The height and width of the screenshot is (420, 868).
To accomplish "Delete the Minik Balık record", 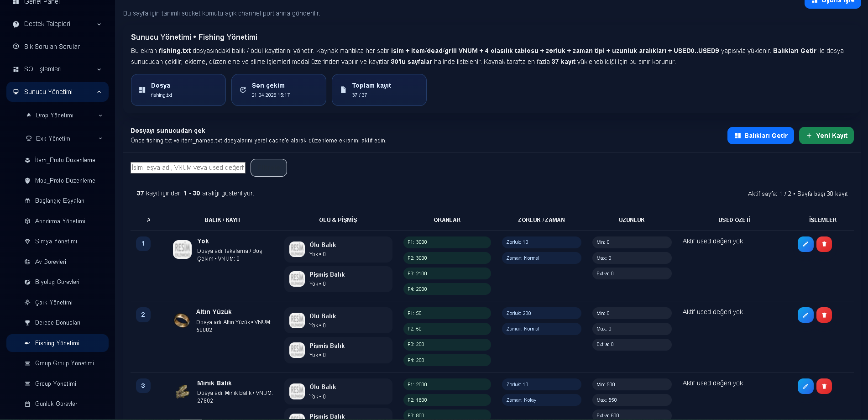I will pyautogui.click(x=824, y=386).
